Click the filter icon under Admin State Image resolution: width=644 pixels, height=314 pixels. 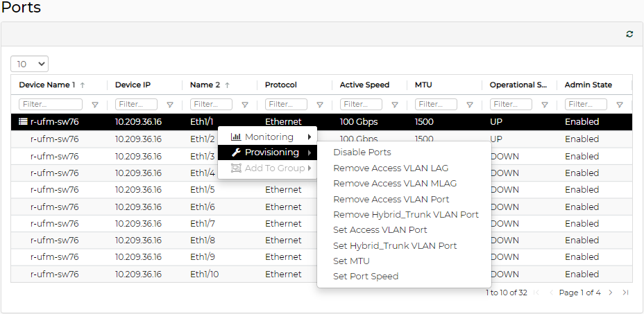point(620,105)
